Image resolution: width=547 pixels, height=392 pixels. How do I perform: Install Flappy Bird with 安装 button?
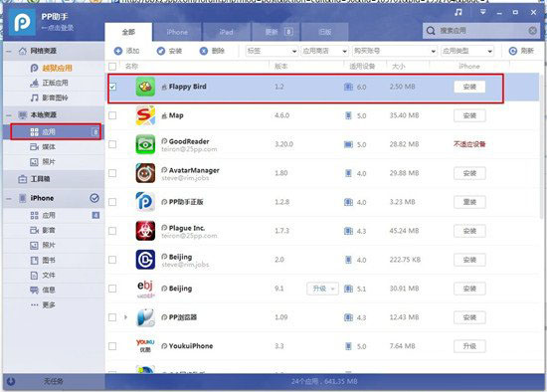[x=469, y=87]
